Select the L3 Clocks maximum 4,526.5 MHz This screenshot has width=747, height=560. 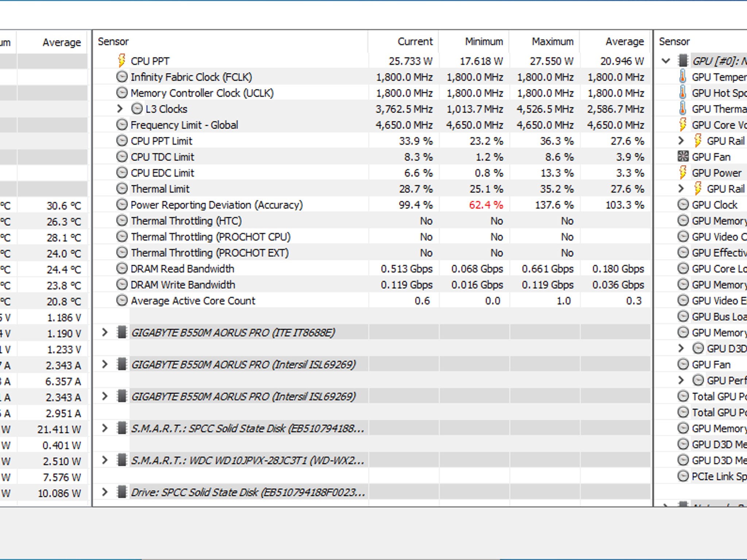(x=545, y=109)
